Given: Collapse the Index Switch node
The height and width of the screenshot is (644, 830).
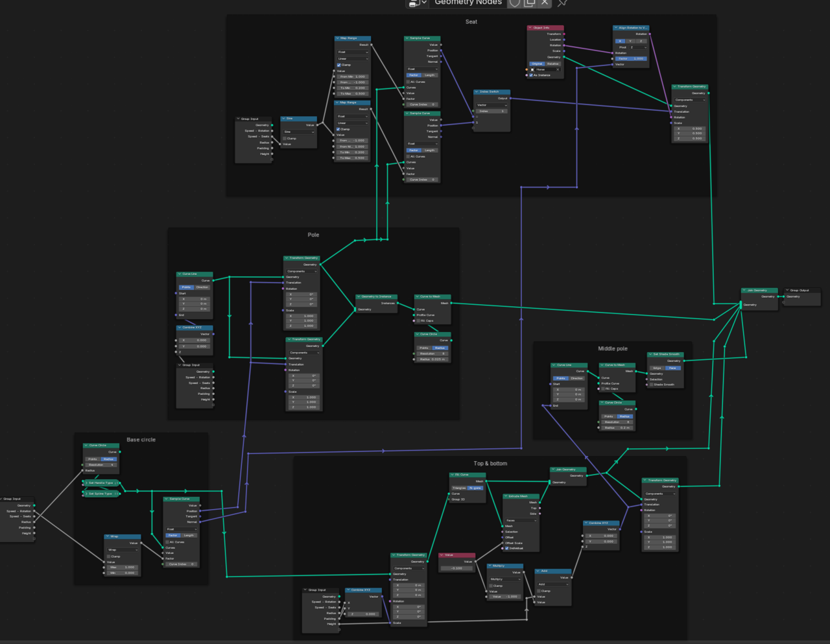Looking at the screenshot, I should click(x=477, y=92).
